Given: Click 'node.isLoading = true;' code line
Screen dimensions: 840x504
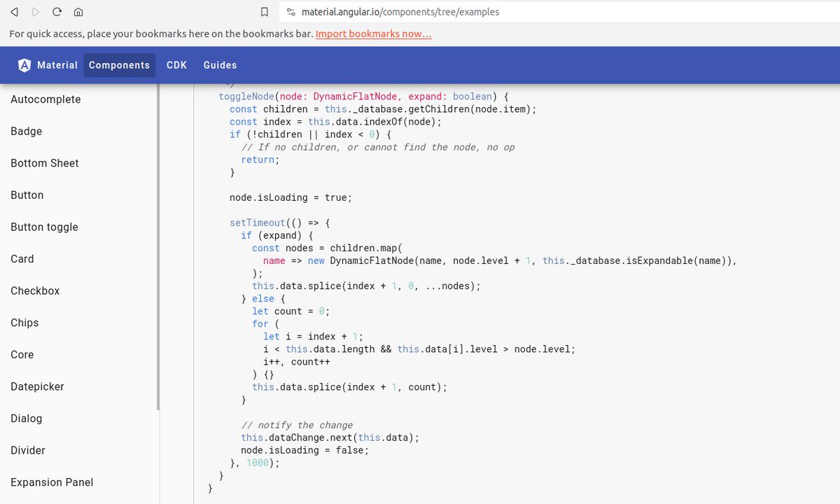Looking at the screenshot, I should tap(290, 197).
